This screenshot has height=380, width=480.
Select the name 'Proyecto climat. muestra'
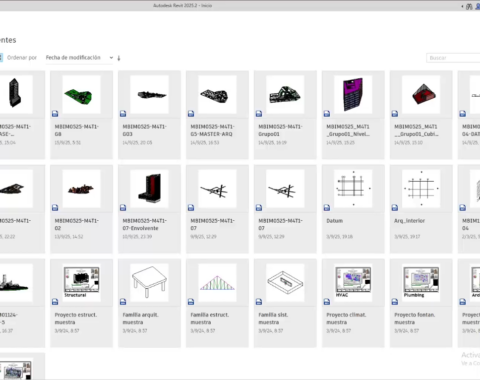(x=346, y=318)
